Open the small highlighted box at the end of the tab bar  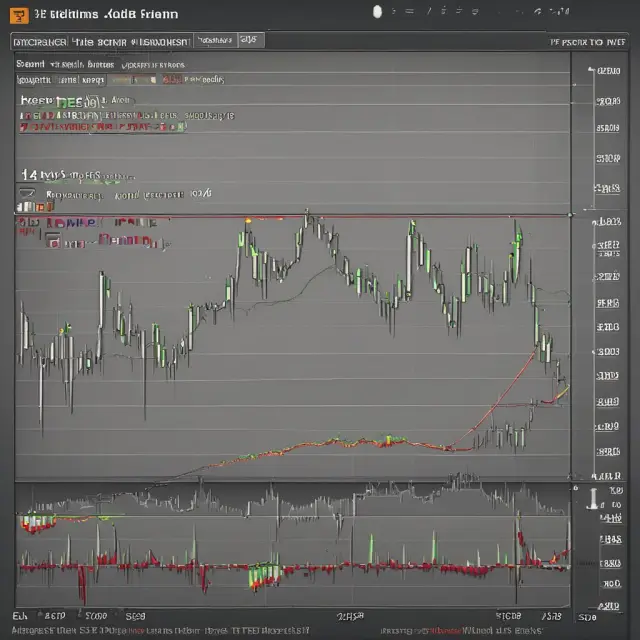[x=251, y=40]
